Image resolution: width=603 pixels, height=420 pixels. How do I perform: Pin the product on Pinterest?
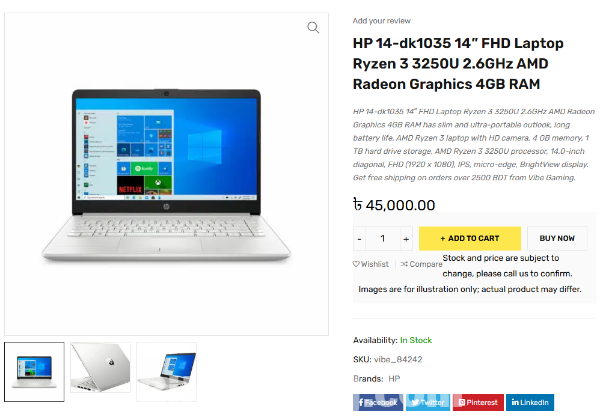(x=478, y=402)
